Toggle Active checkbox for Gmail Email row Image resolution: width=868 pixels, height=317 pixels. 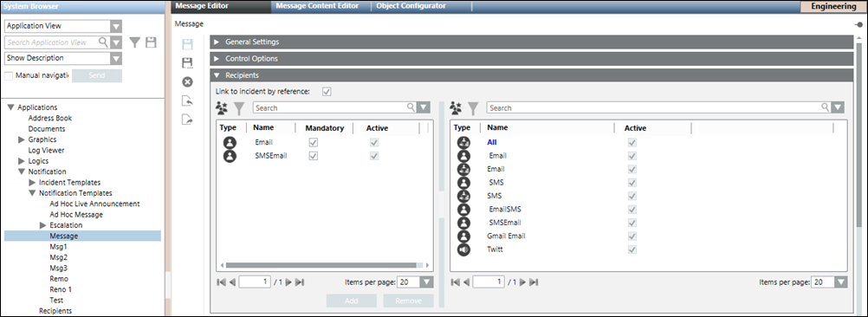pyautogui.click(x=632, y=236)
